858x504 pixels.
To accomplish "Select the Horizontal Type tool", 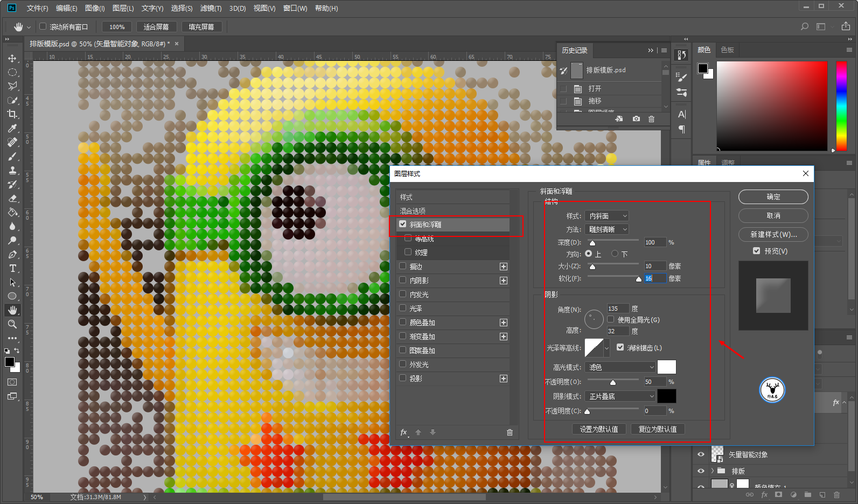I will [12, 268].
